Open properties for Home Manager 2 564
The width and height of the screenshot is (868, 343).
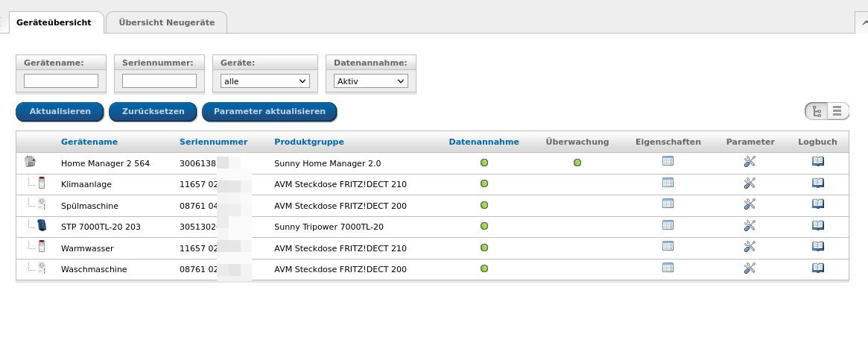[668, 161]
